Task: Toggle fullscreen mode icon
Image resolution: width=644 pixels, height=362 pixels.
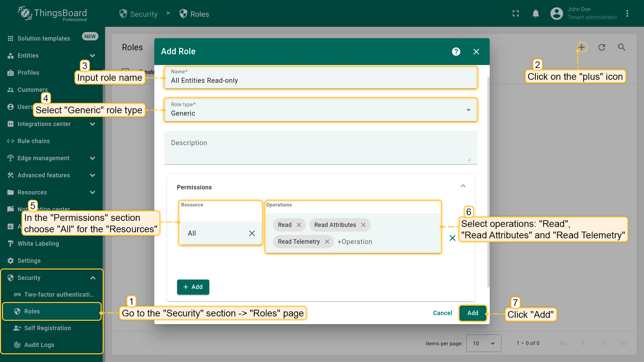Action: tap(516, 13)
